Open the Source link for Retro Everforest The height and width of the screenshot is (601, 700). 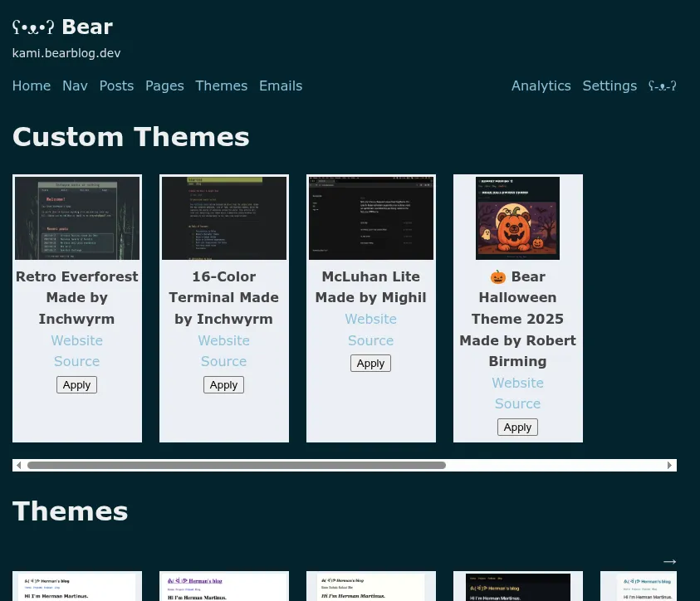coord(76,361)
